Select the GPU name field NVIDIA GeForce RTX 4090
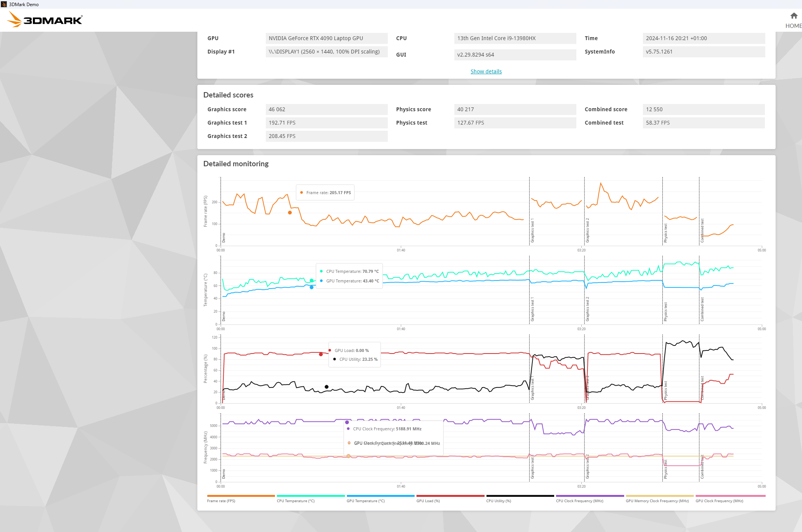 pos(327,38)
